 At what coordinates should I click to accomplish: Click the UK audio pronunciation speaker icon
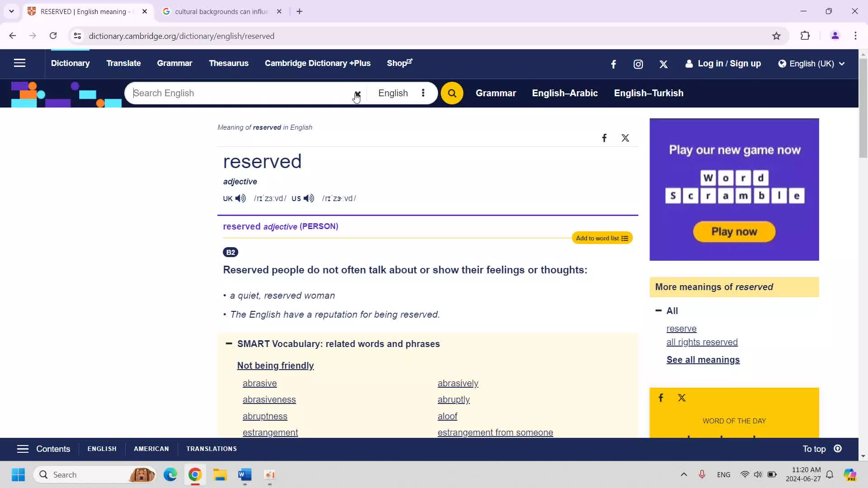[x=241, y=198]
